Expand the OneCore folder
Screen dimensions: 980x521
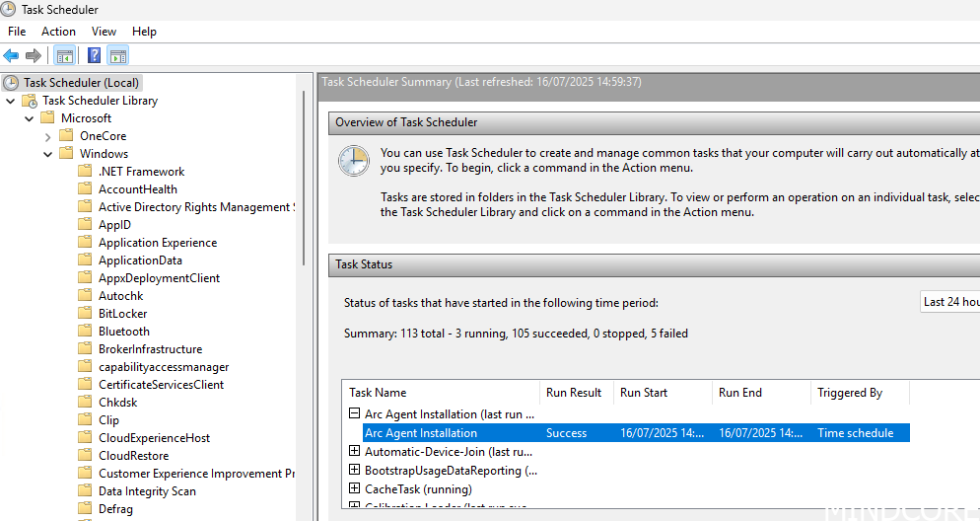pyautogui.click(x=47, y=136)
